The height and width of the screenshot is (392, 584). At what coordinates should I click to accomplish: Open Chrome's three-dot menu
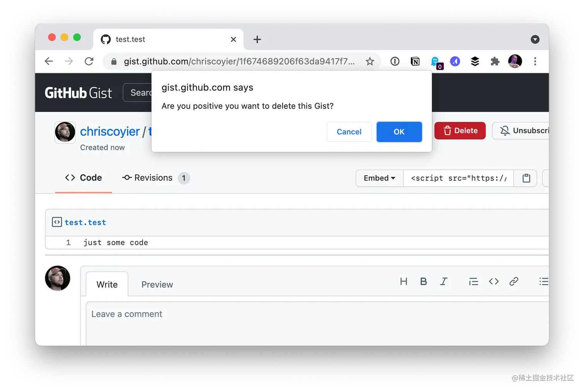[535, 61]
